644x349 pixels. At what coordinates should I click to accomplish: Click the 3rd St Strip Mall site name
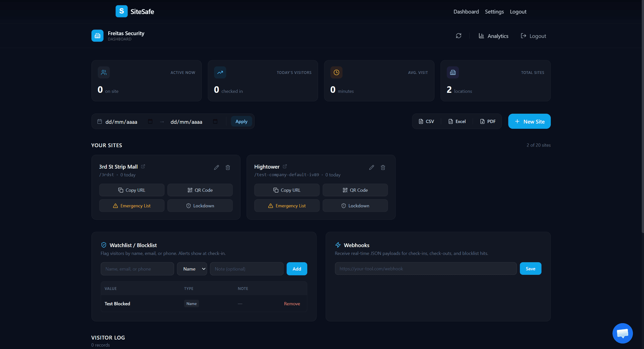[118, 167]
